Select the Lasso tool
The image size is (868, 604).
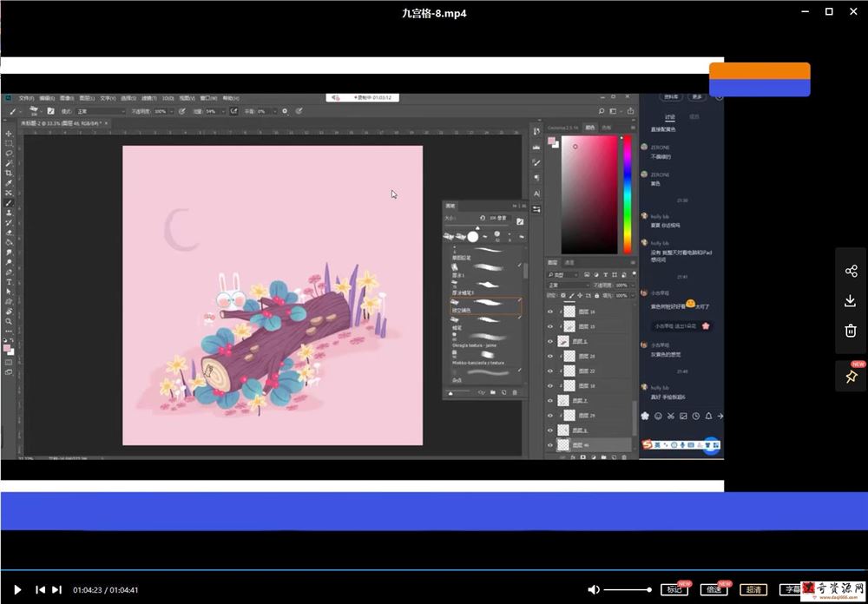pos(9,154)
